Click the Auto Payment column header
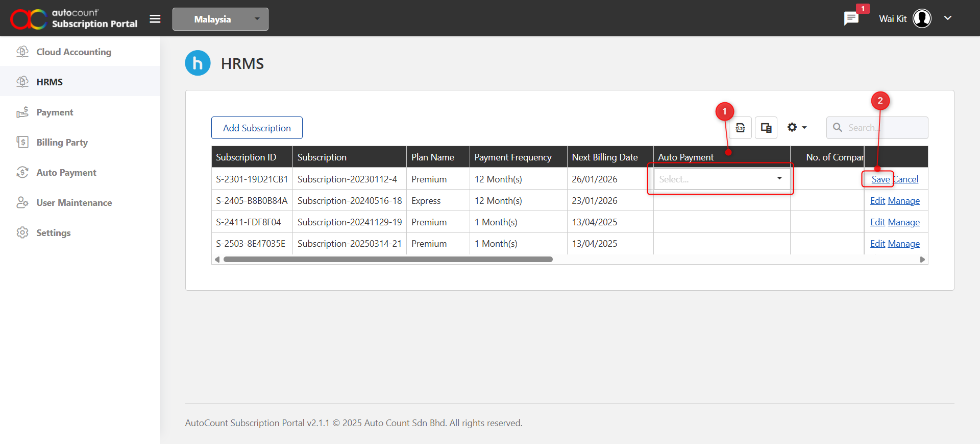 click(x=722, y=157)
